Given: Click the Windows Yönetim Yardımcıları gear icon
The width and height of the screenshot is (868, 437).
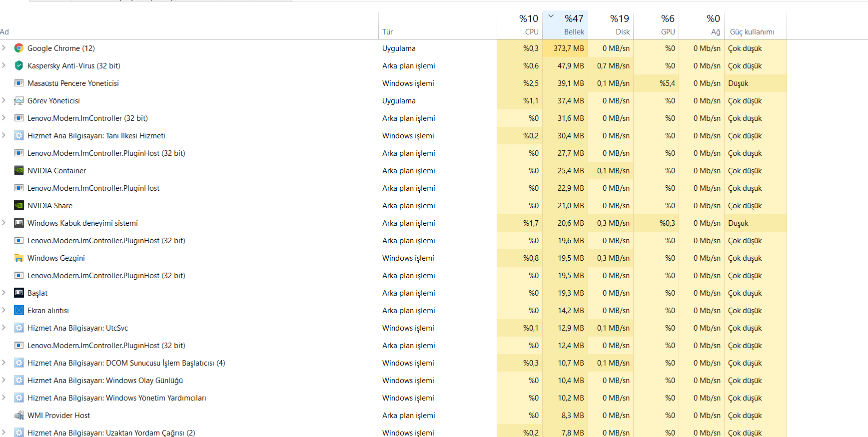Looking at the screenshot, I should 19,398.
